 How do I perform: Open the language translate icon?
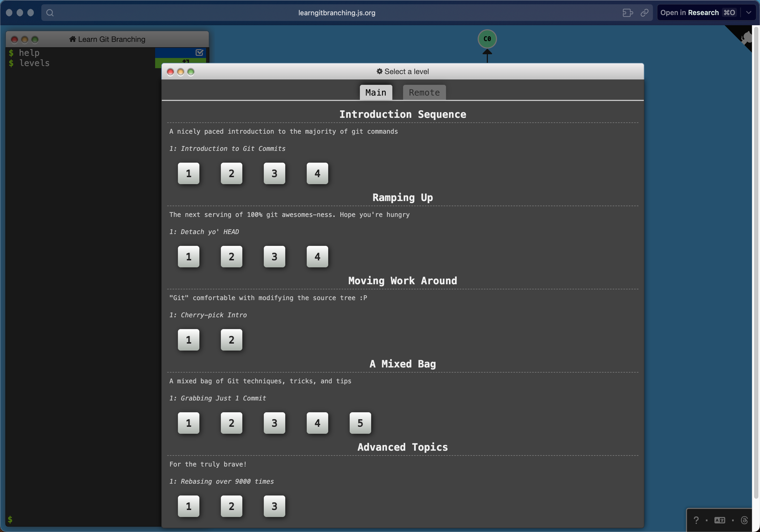click(720, 520)
